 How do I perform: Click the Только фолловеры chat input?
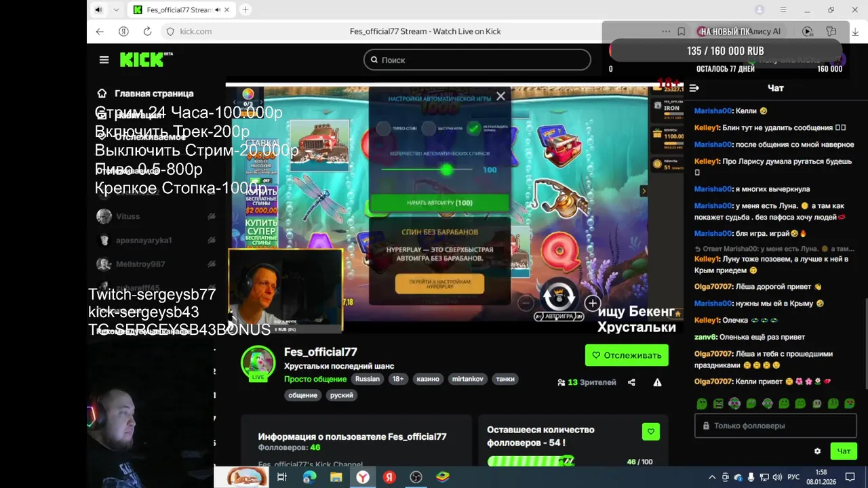[776, 426]
